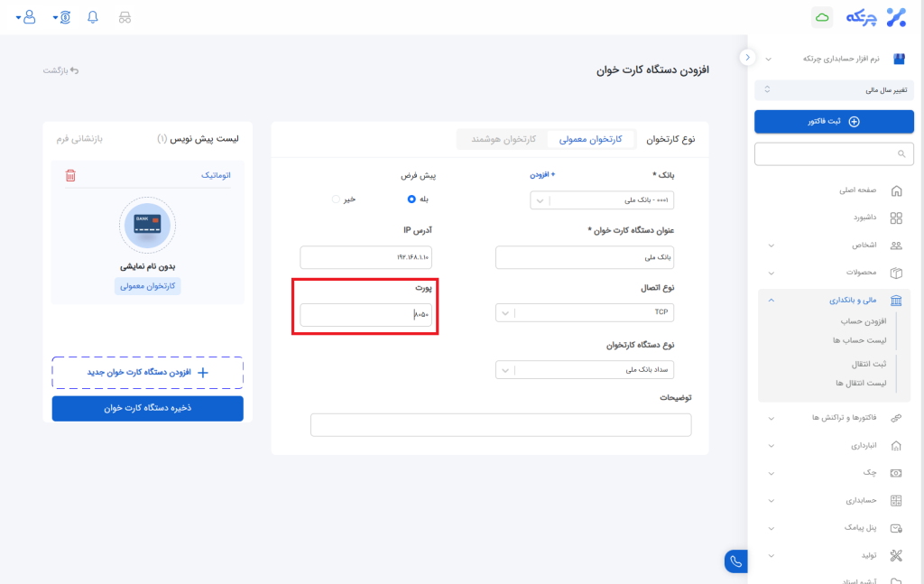This screenshot has height=584, width=924.
Task: Click the notification bell icon
Action: pyautogui.click(x=93, y=17)
